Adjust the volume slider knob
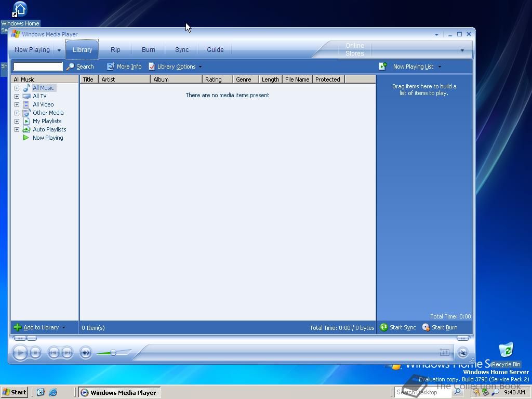 [113, 353]
